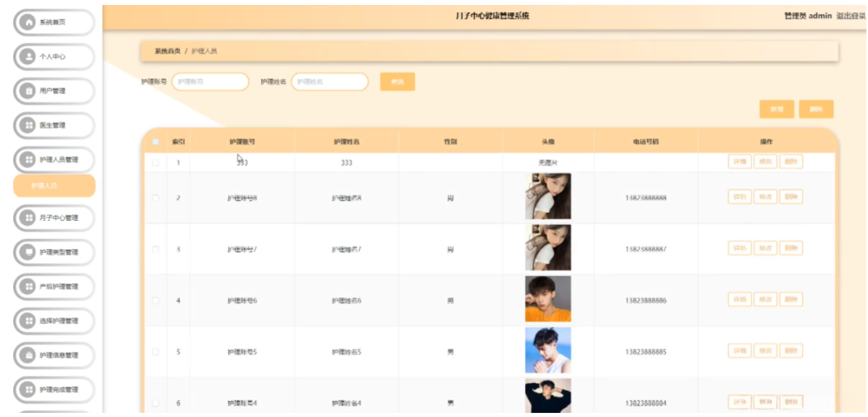Click the 无图片 cell in row 1
The height and width of the screenshot is (417, 868).
[x=548, y=163]
